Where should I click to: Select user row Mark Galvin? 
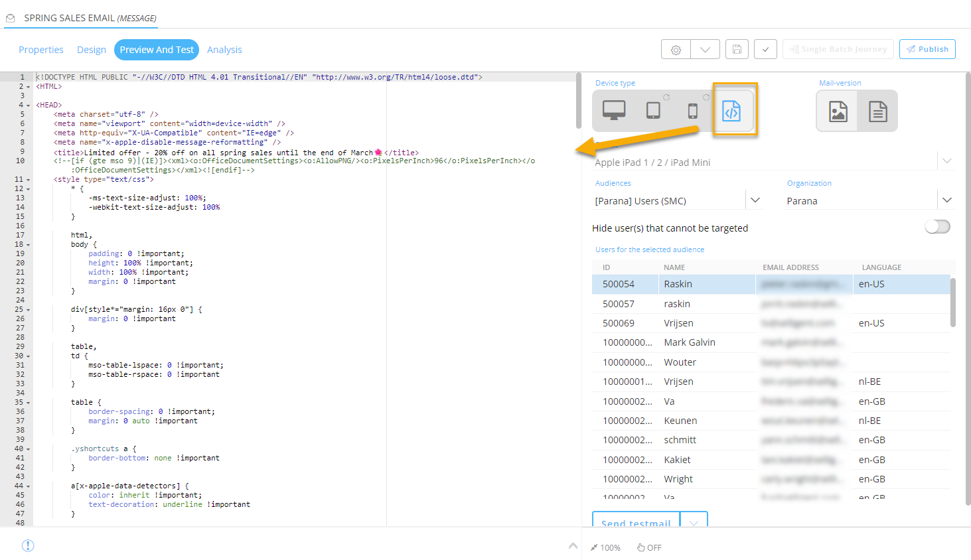(690, 342)
